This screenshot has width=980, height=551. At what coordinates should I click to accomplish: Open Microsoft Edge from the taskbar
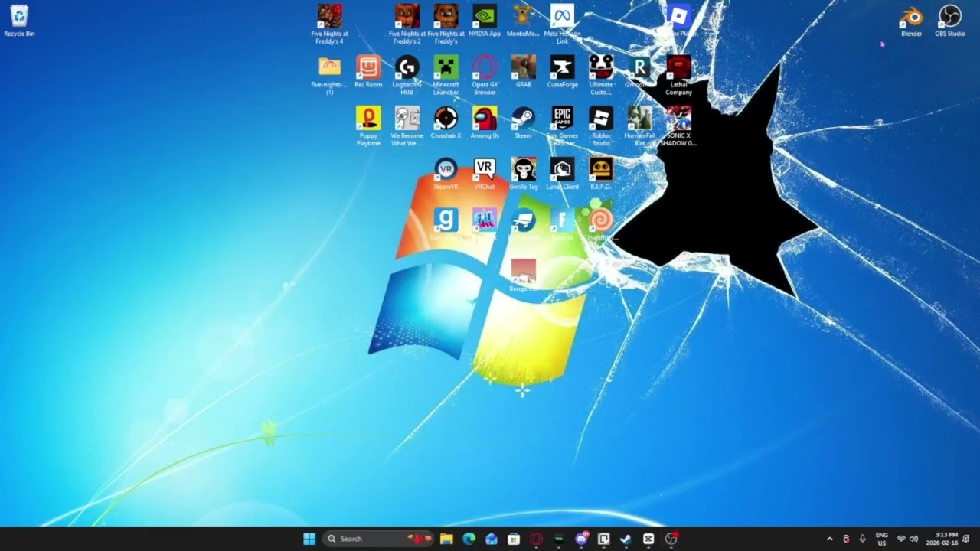[x=469, y=539]
